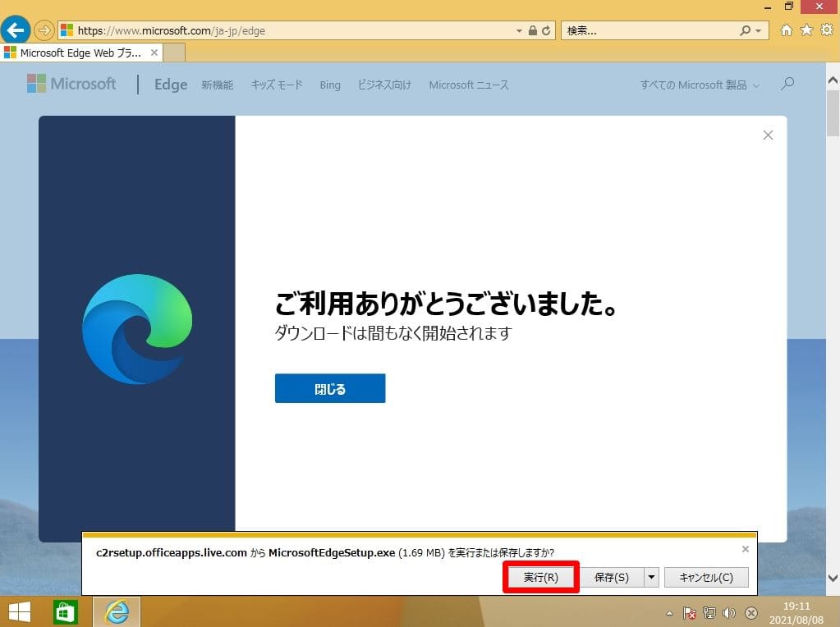Click the vertical scrollbar thumb
The height and width of the screenshot is (627, 840).
833,113
